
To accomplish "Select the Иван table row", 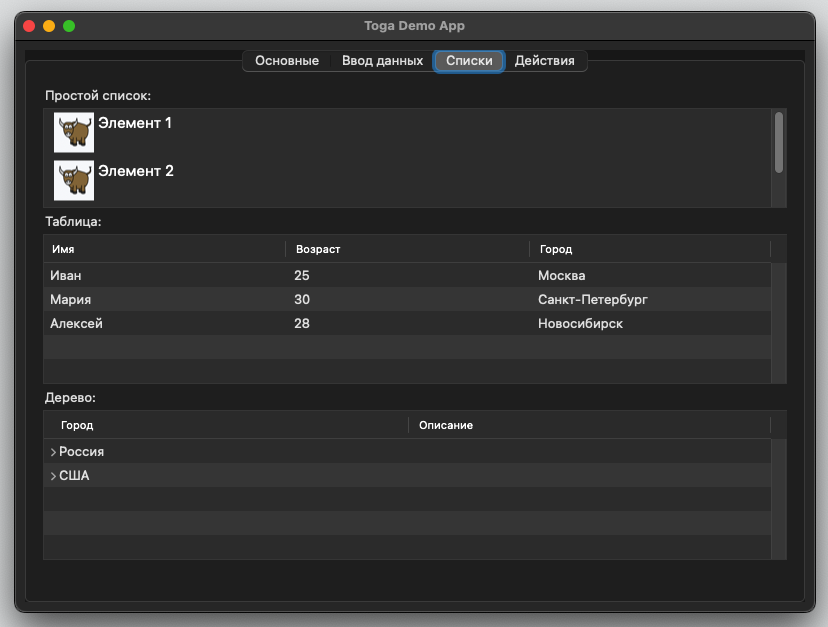I will pyautogui.click(x=66, y=275).
